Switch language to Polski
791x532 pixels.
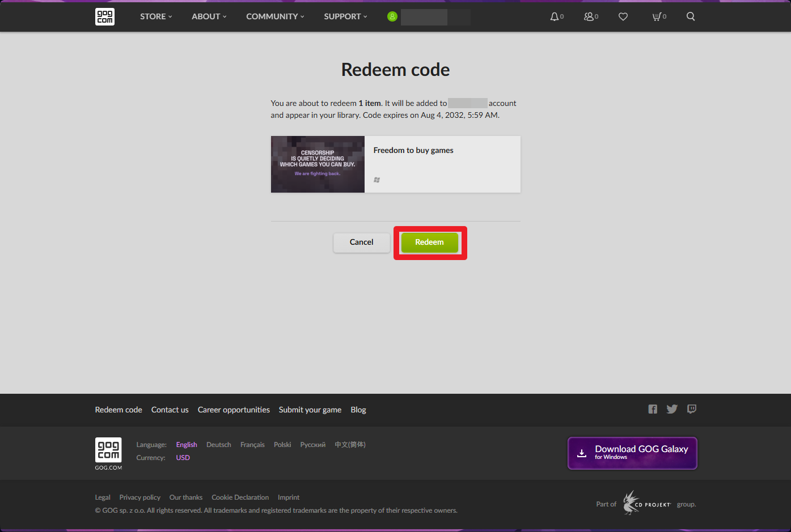(282, 445)
